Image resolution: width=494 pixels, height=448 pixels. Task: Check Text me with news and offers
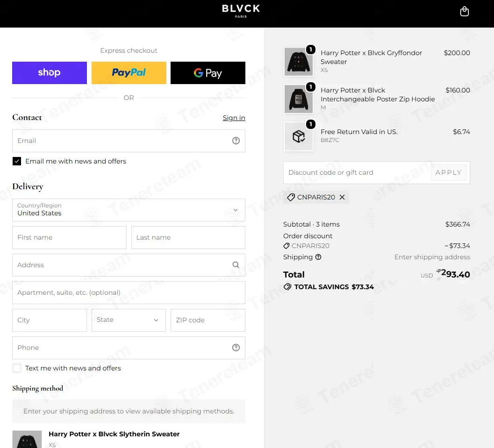pos(17,368)
